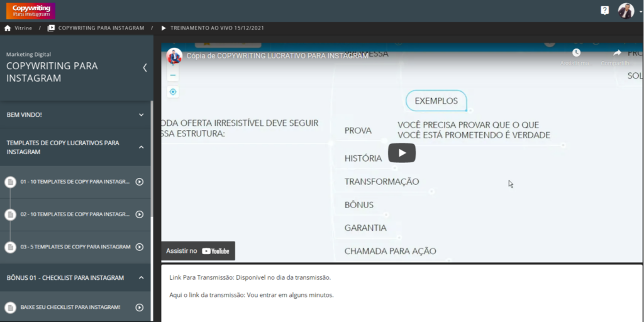Collapse Templates de Copy Lucrativos section

pos(141,147)
